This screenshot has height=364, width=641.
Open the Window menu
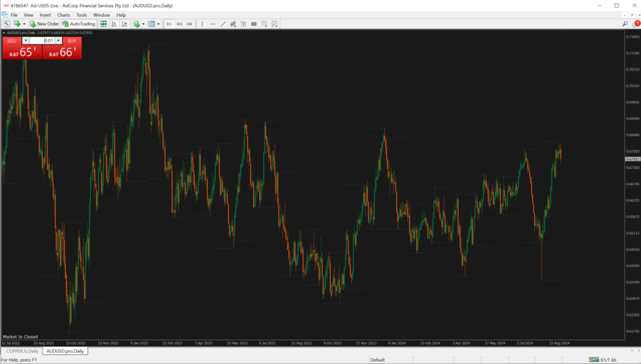[101, 15]
